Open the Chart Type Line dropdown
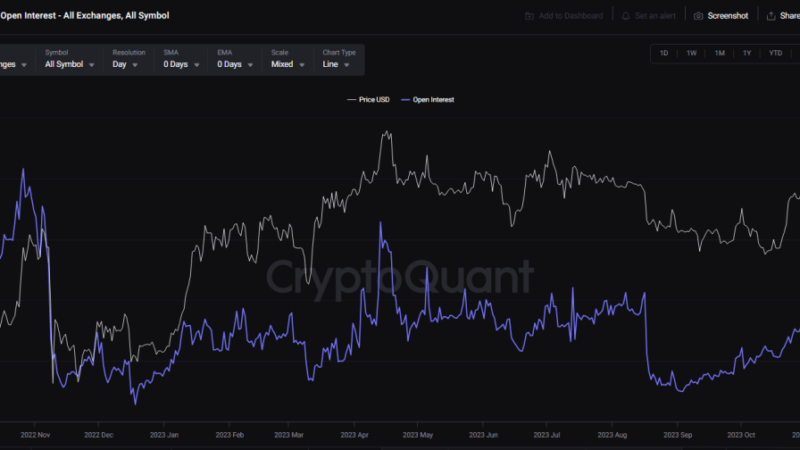Viewport: 800px width, 450px height. [339, 59]
